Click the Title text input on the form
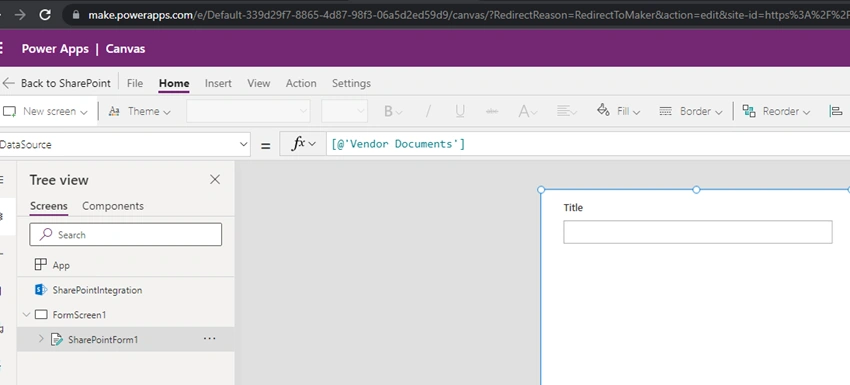This screenshot has height=385, width=850. [698, 232]
